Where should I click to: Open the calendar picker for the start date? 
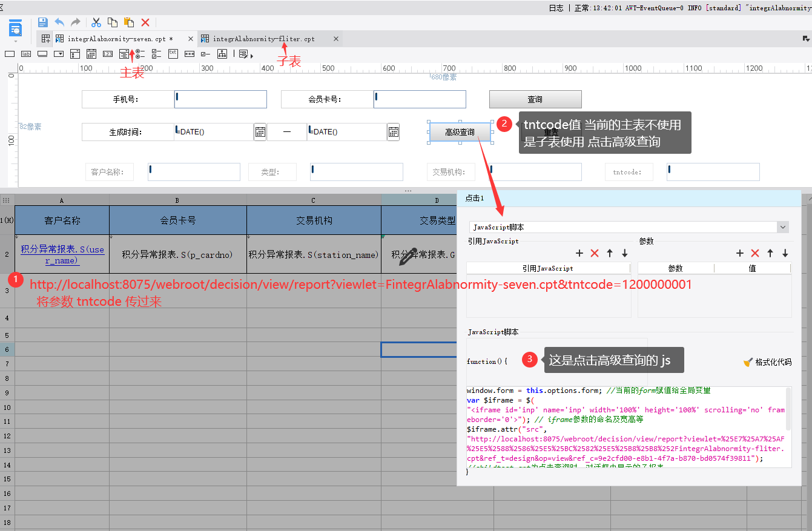260,132
